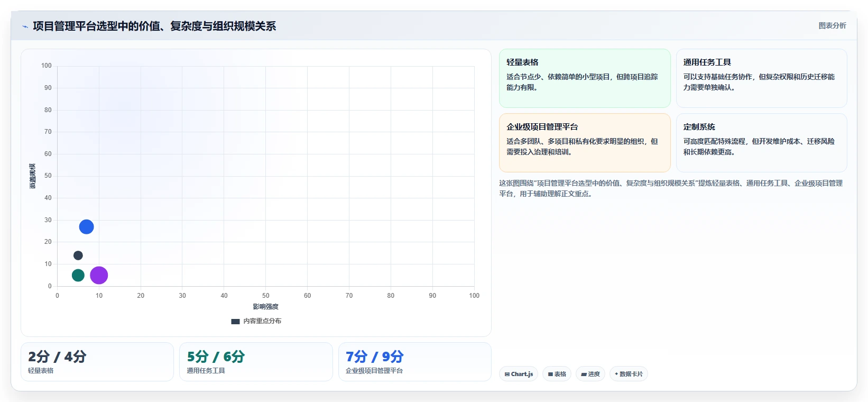868x402 pixels.
Task: Select the 2分 / 4分 stat card
Action: point(97,362)
